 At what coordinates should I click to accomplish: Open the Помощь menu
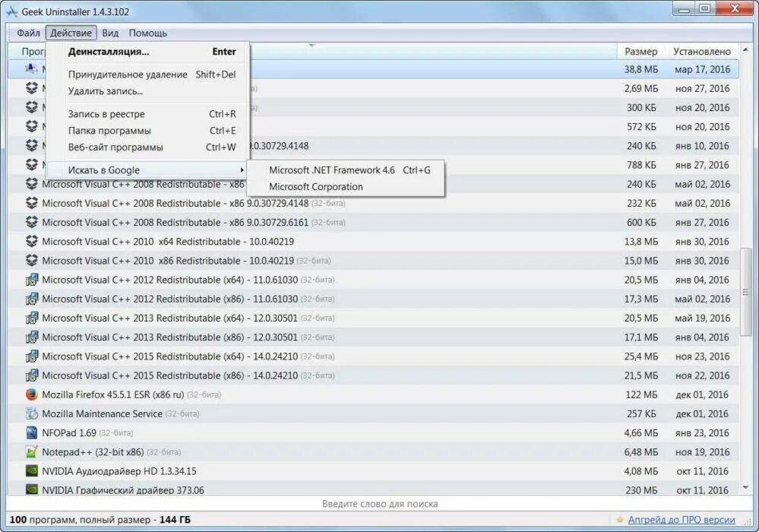(147, 33)
